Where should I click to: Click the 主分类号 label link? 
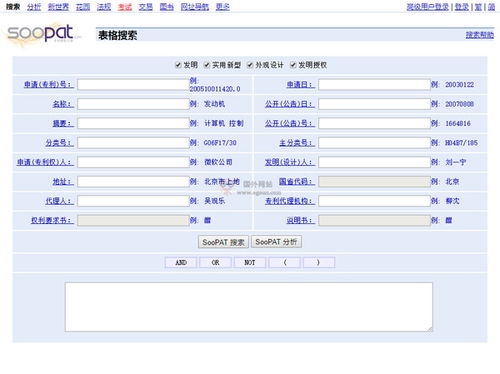coord(297,143)
